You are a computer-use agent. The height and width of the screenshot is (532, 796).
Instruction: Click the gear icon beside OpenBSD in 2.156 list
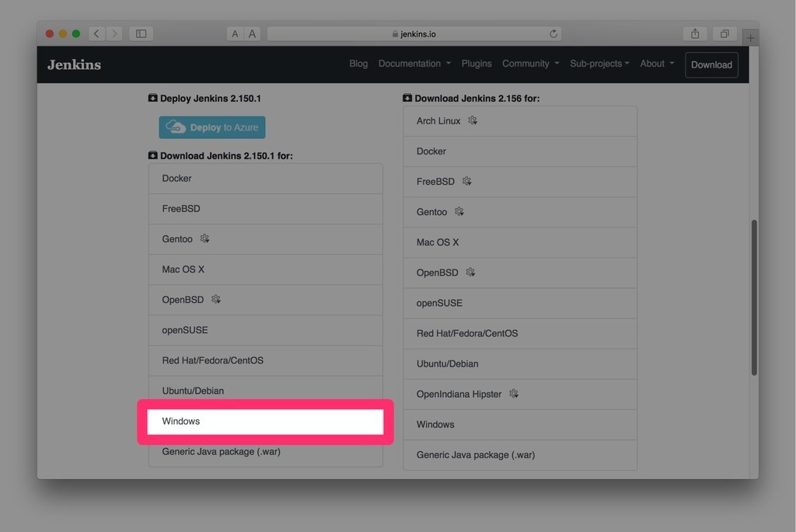coord(470,273)
